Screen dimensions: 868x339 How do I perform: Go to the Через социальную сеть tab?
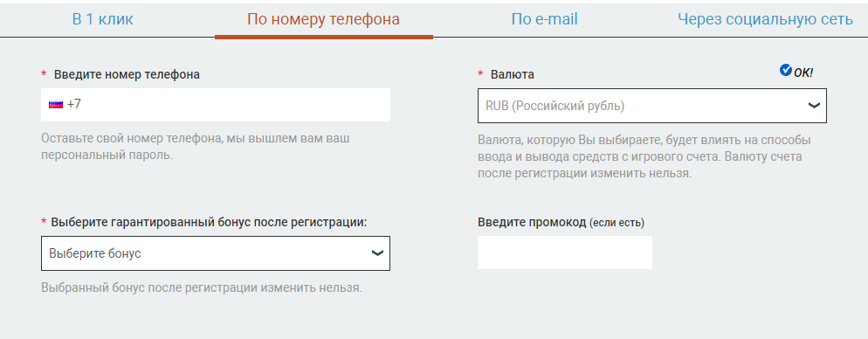[765, 20]
